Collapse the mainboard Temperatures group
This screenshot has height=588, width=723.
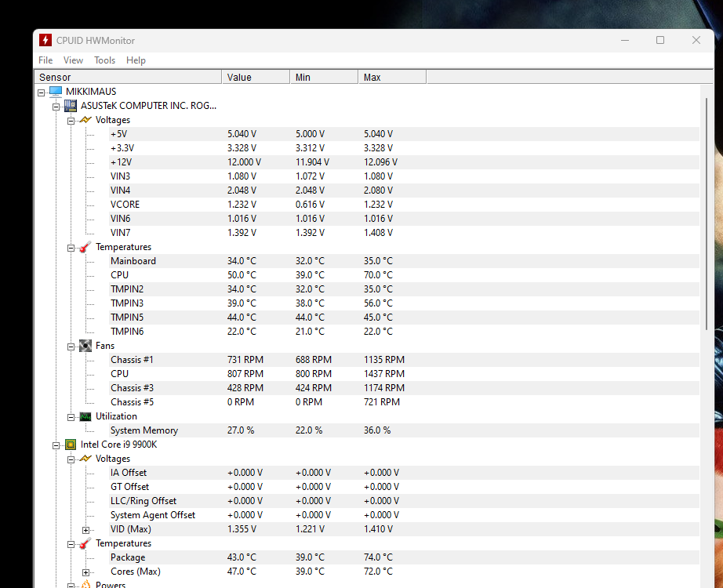[x=71, y=248]
